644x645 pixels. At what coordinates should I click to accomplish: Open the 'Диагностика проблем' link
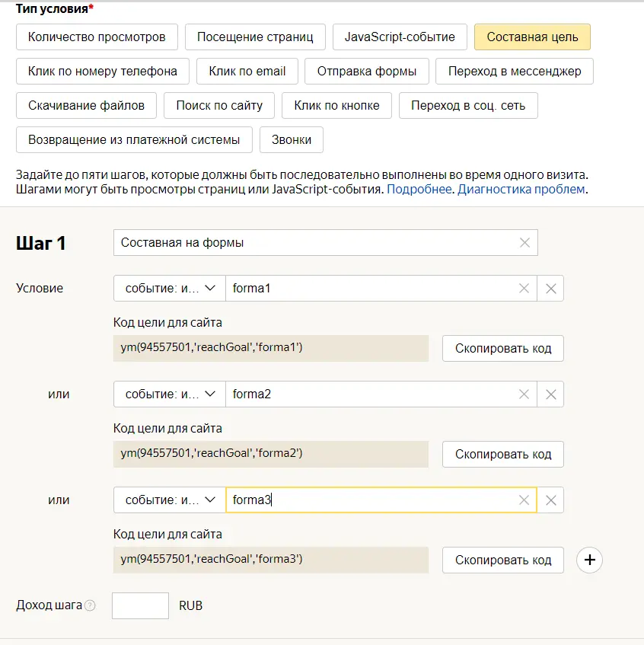point(521,189)
